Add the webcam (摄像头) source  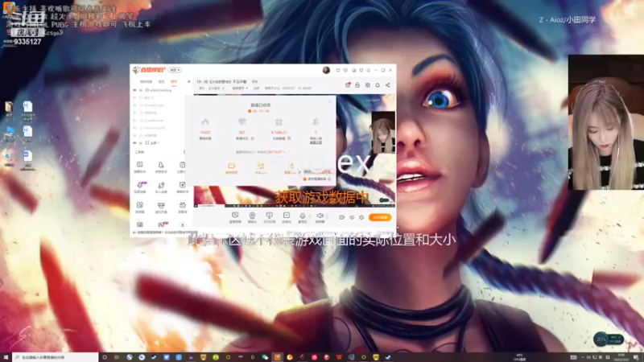coord(252,217)
